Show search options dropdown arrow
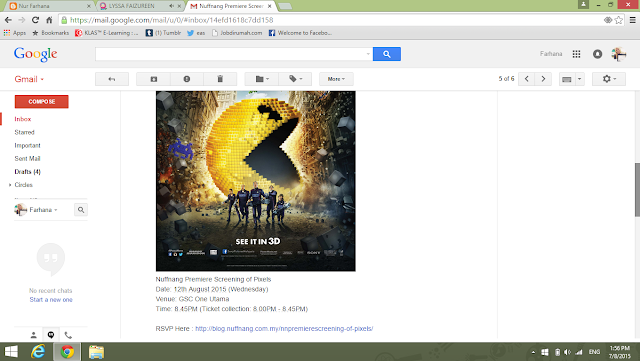This screenshot has width=640, height=361. [x=368, y=54]
